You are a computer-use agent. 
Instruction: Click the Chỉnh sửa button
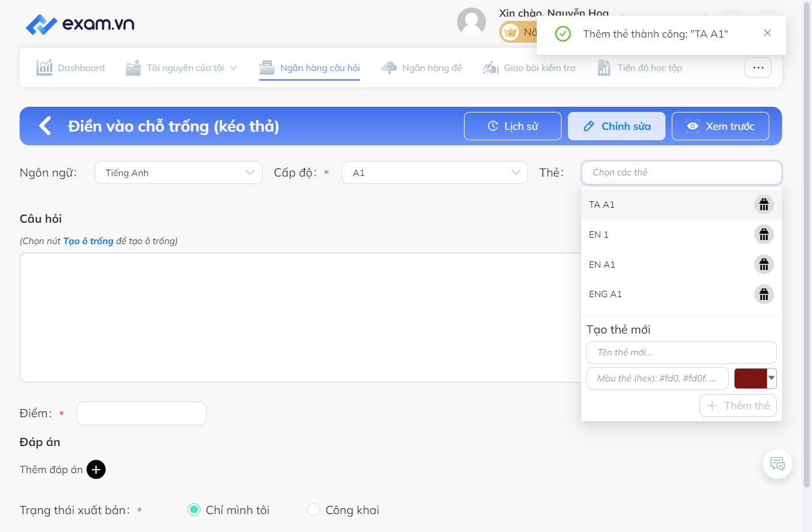(x=616, y=126)
